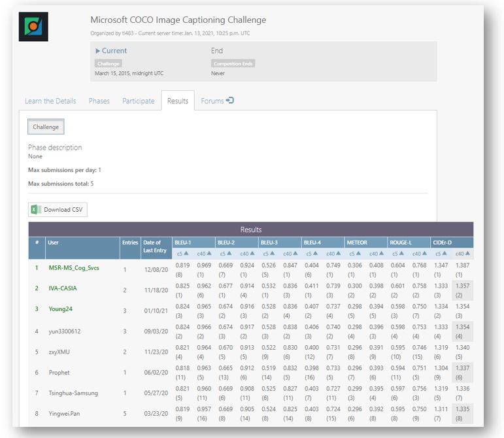Open MSR-MS_Cog_Svcs user entry
504x438 pixels.
tap(73, 268)
